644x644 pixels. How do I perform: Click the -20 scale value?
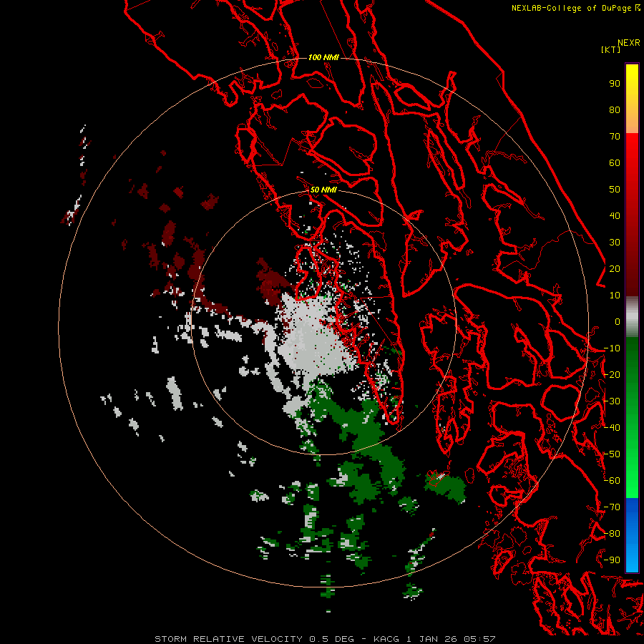coord(612,374)
